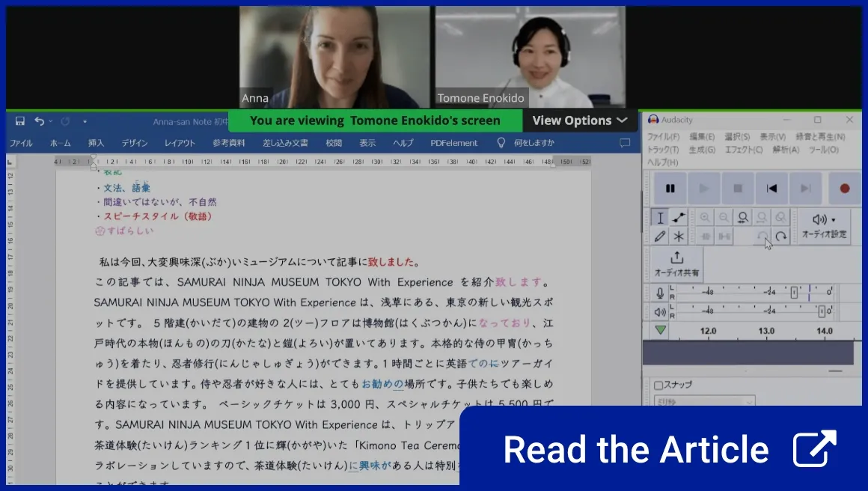The width and height of the screenshot is (868, 491).
Task: Adjust the playback level slider knob
Action: pos(822,311)
